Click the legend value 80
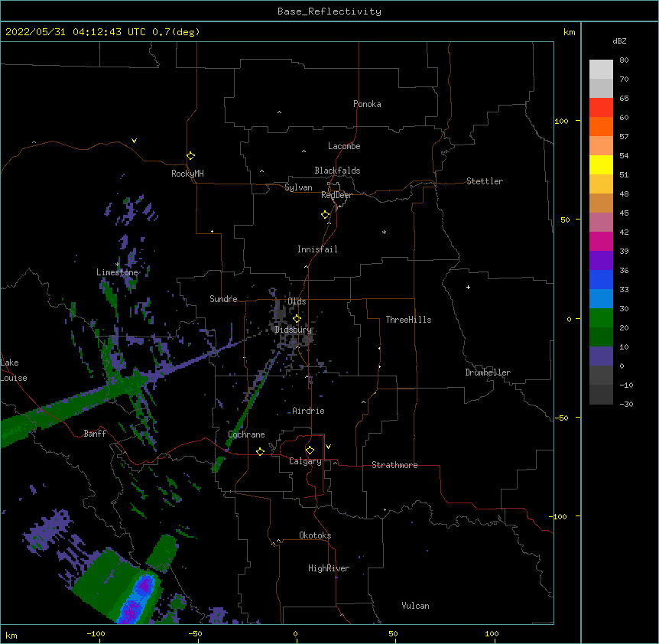The height and width of the screenshot is (644, 659). click(x=624, y=60)
